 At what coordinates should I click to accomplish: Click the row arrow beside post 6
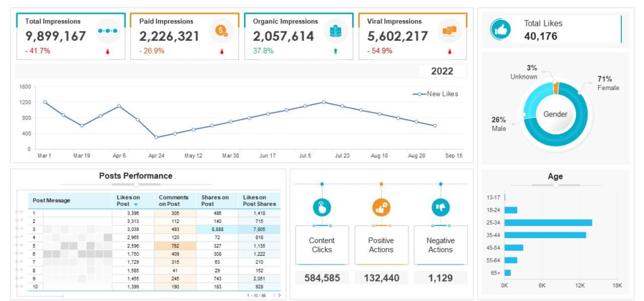click(19, 253)
